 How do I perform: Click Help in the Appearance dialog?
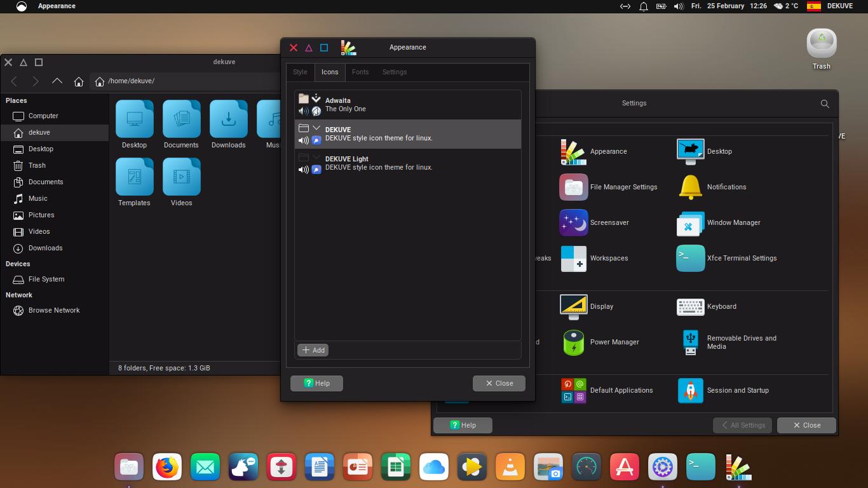(x=316, y=383)
